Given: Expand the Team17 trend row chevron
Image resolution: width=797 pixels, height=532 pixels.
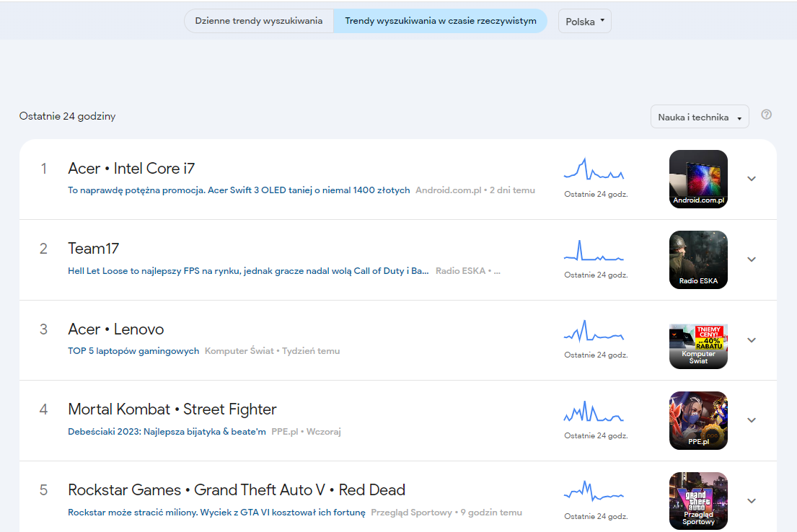Looking at the screenshot, I should click(x=752, y=260).
